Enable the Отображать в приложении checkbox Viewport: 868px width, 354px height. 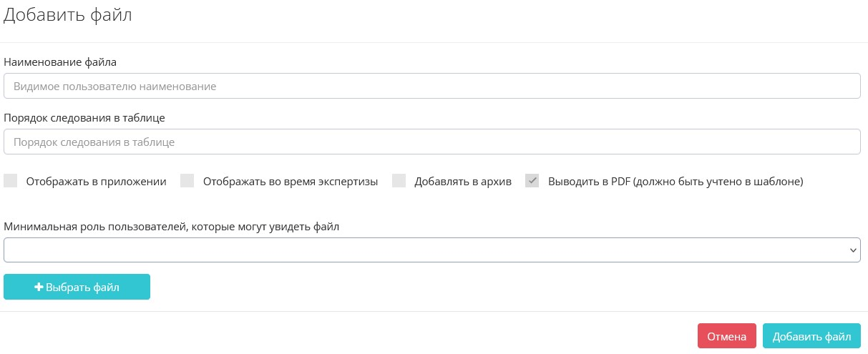tap(11, 181)
